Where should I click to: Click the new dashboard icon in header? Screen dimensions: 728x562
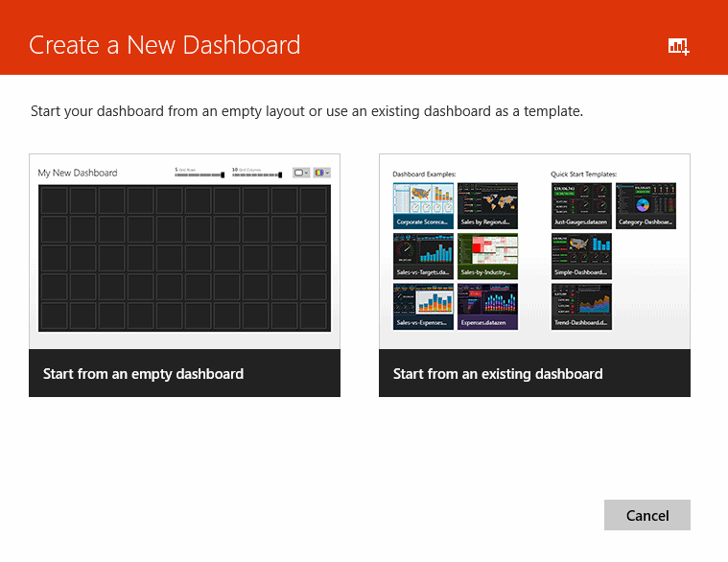[x=679, y=45]
